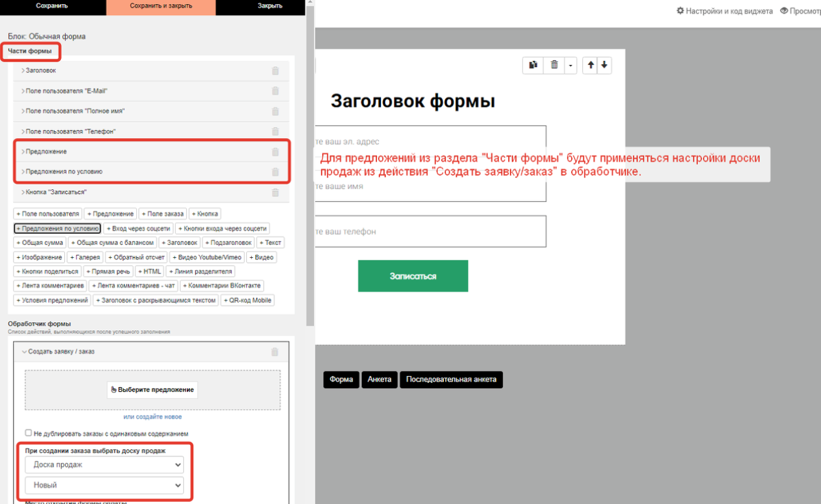This screenshot has height=504, width=821.
Task: Add + Предложения по условию part
Action: (58, 228)
